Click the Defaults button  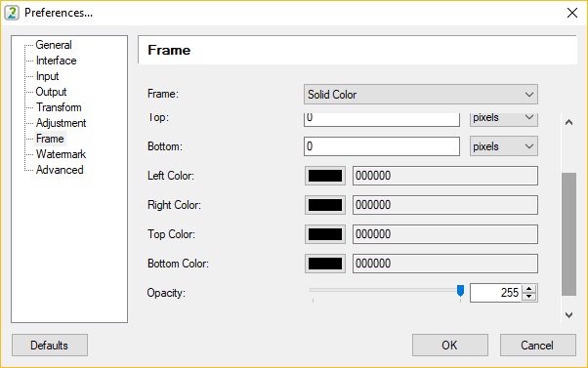tap(50, 346)
